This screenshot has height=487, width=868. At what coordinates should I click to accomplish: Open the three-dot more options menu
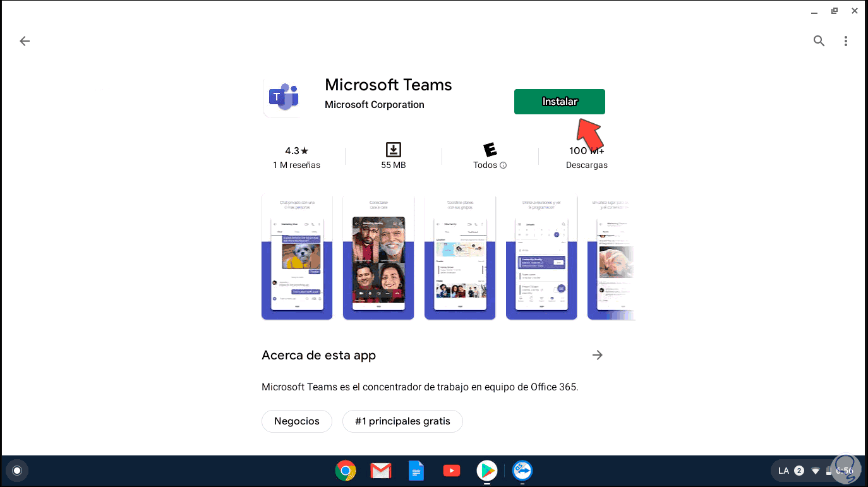pos(846,41)
